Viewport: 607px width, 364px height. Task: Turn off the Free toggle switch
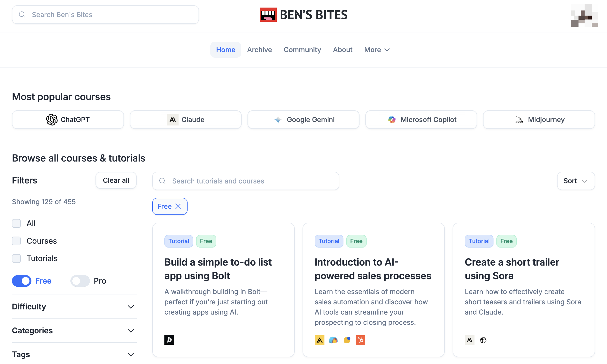coord(22,281)
